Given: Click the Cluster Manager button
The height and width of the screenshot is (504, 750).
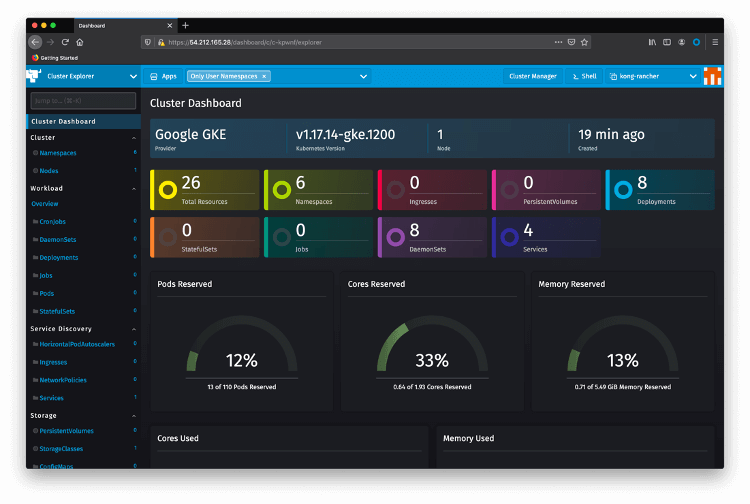Looking at the screenshot, I should tap(532, 76).
